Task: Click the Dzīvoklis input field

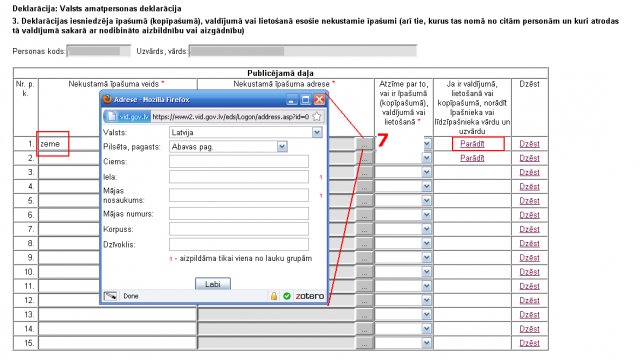Action: point(239,244)
